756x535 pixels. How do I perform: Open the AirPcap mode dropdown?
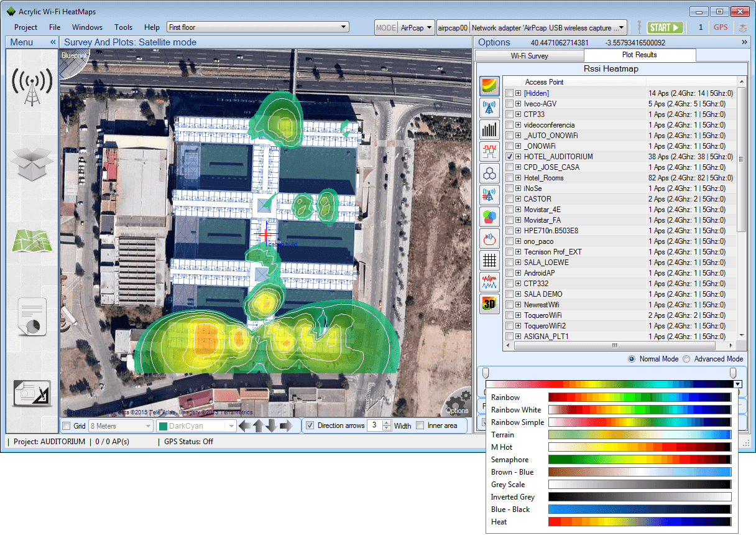click(416, 27)
